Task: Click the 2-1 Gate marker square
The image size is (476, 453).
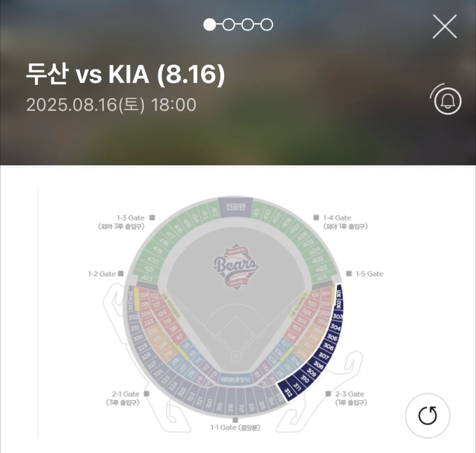Action: [x=146, y=394]
